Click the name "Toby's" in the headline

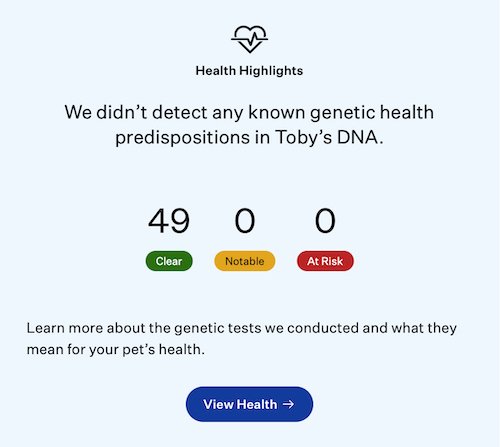pos(303,138)
